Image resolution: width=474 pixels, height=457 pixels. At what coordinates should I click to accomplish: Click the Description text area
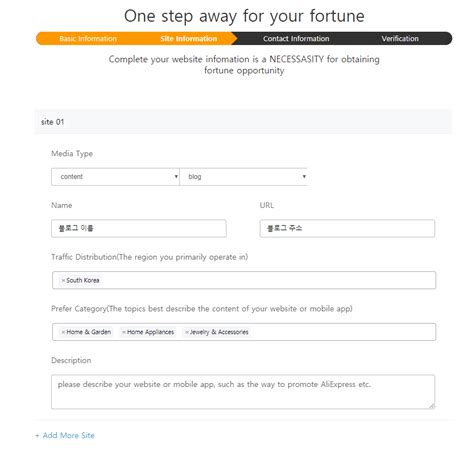(x=243, y=392)
